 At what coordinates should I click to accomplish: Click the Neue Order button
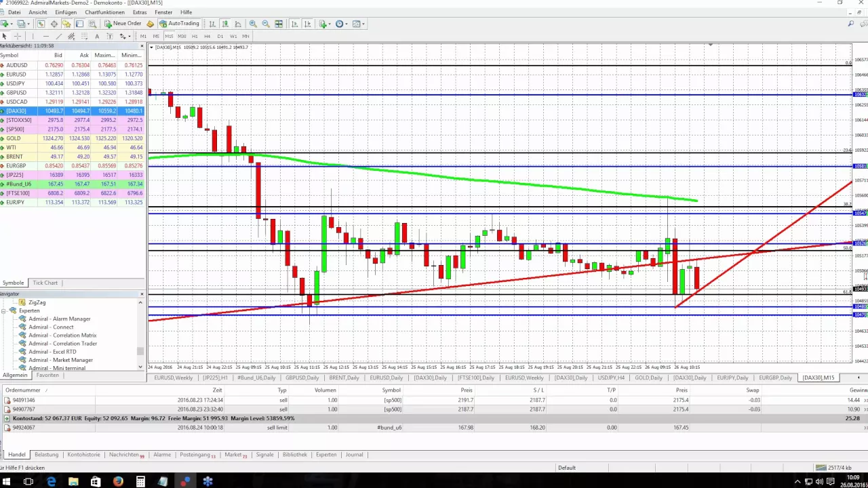point(123,24)
